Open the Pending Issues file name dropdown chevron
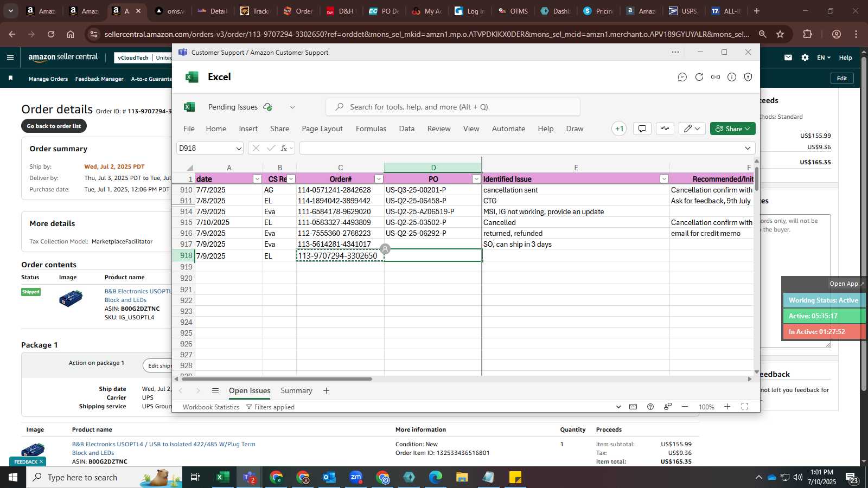 point(292,107)
